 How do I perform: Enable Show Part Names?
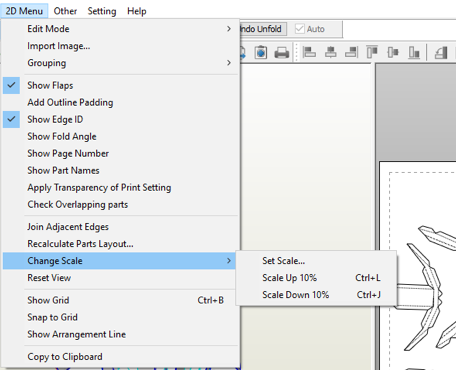121,170
